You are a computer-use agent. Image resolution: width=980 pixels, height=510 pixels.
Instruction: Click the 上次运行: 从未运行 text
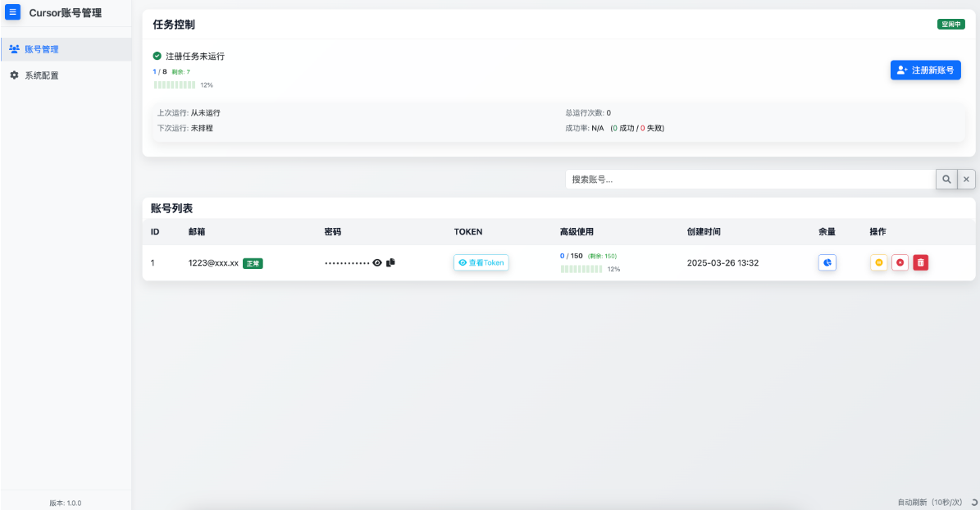[x=189, y=113]
